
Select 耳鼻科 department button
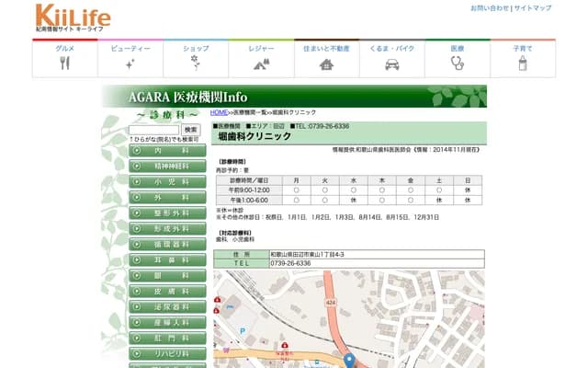click(167, 260)
